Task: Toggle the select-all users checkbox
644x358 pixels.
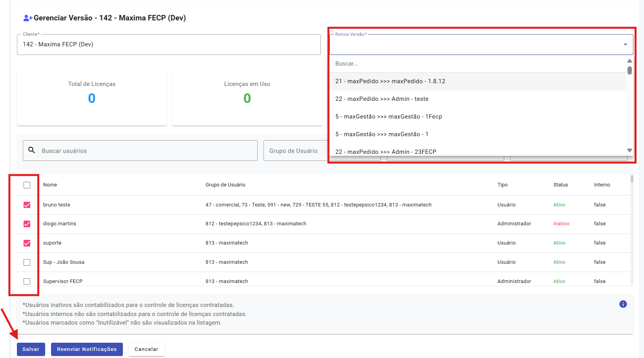Action: click(x=27, y=185)
